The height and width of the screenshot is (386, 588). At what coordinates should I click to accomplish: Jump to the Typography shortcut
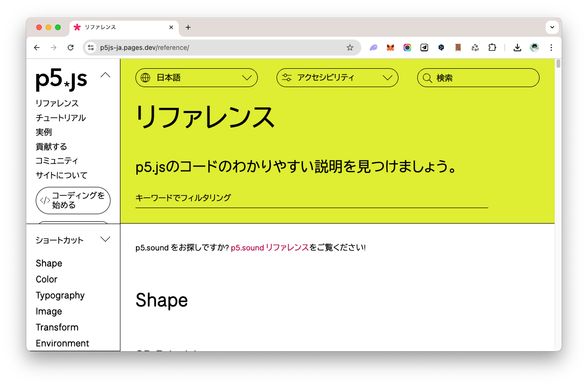[60, 295]
